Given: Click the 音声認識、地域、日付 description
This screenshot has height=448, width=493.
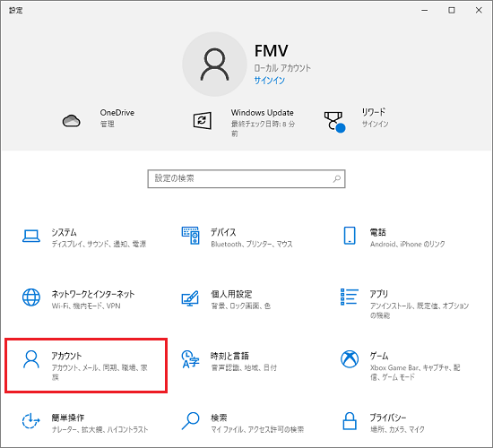Looking at the screenshot, I should (244, 367).
